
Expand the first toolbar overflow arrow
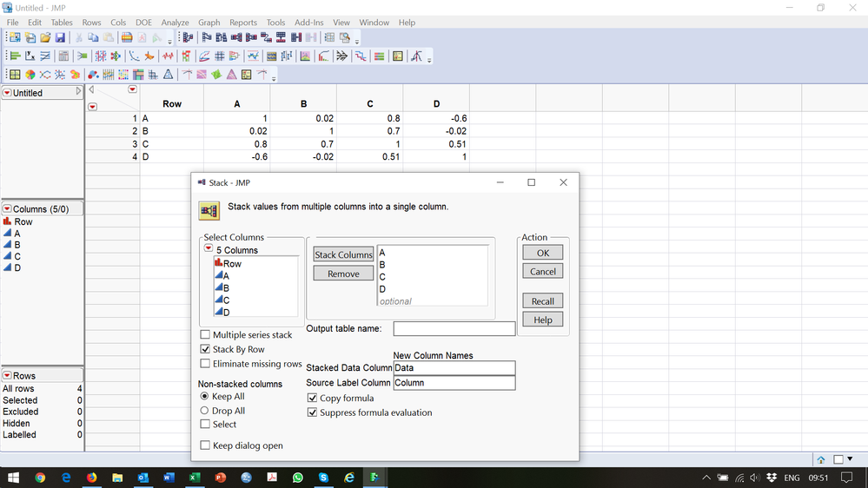click(x=170, y=41)
